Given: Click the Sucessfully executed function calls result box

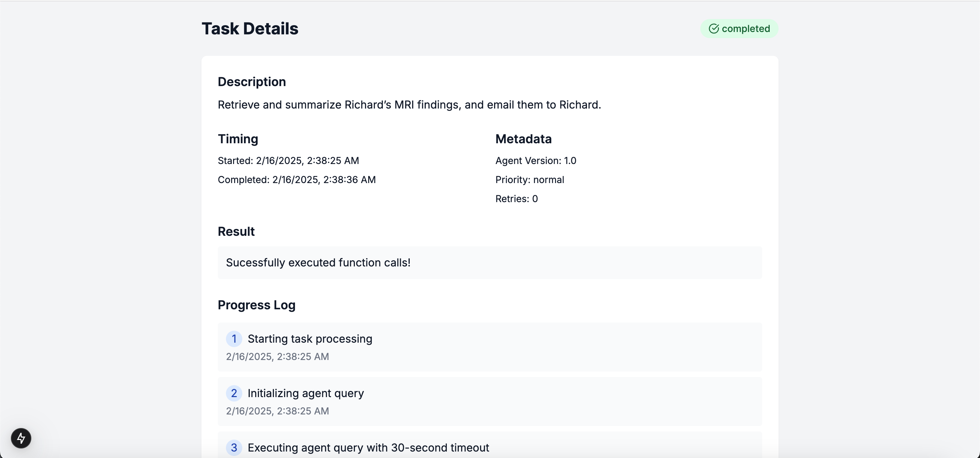Looking at the screenshot, I should 489,262.
